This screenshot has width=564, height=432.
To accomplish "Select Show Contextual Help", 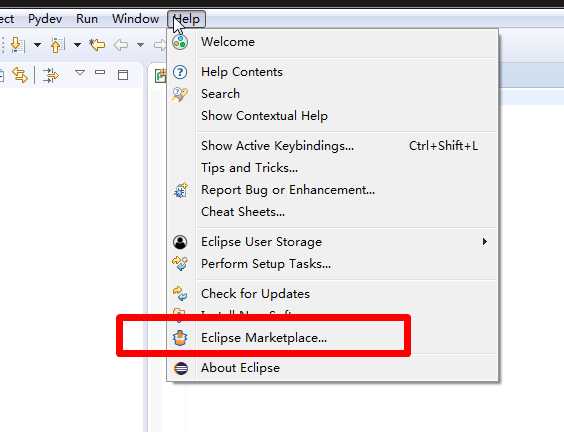I will [x=333, y=116].
